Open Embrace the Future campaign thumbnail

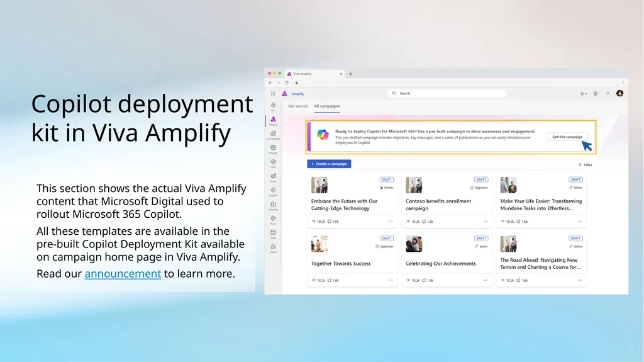(x=319, y=185)
